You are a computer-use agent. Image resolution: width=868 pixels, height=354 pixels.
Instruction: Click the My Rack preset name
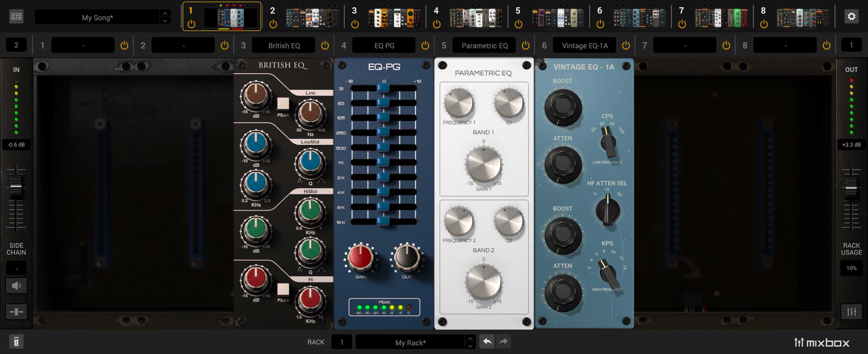pyautogui.click(x=410, y=343)
